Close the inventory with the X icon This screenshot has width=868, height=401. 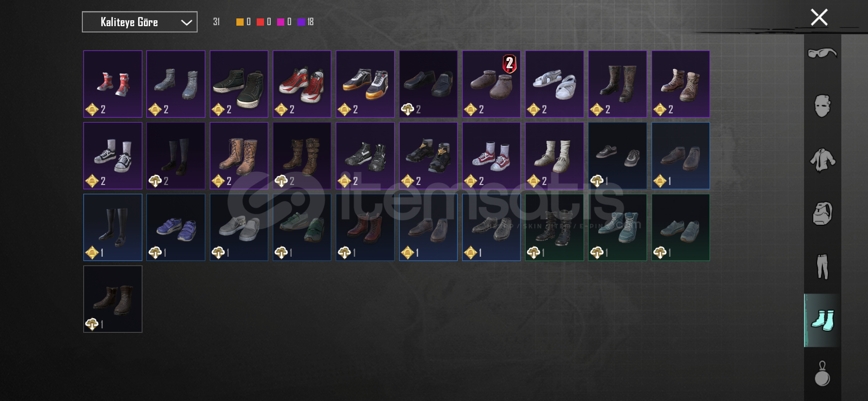[x=819, y=17]
